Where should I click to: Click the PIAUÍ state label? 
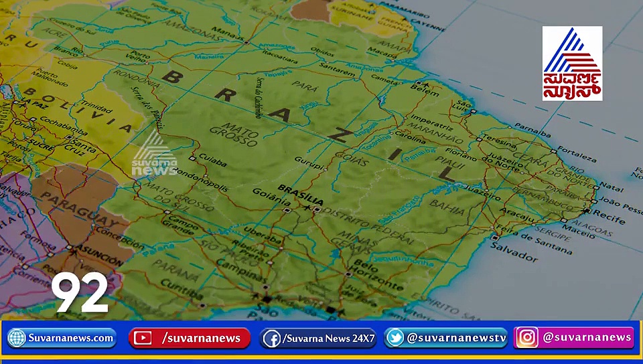coord(450,162)
